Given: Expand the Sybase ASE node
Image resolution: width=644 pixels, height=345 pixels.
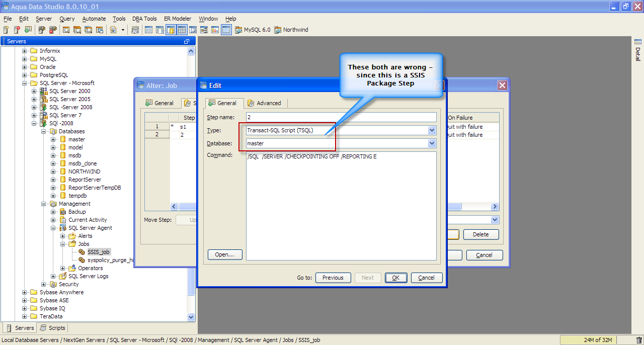Looking at the screenshot, I should (24, 300).
